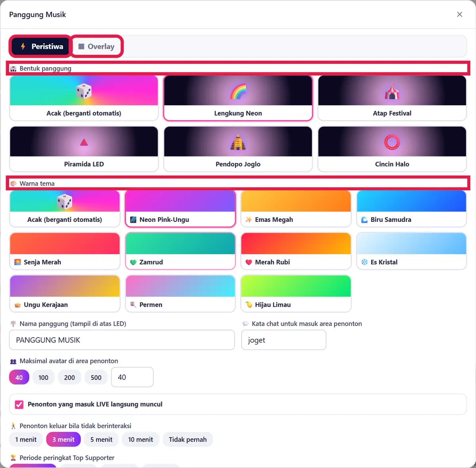
Task: Switch to the Peristiwa tab
Action: tap(41, 46)
